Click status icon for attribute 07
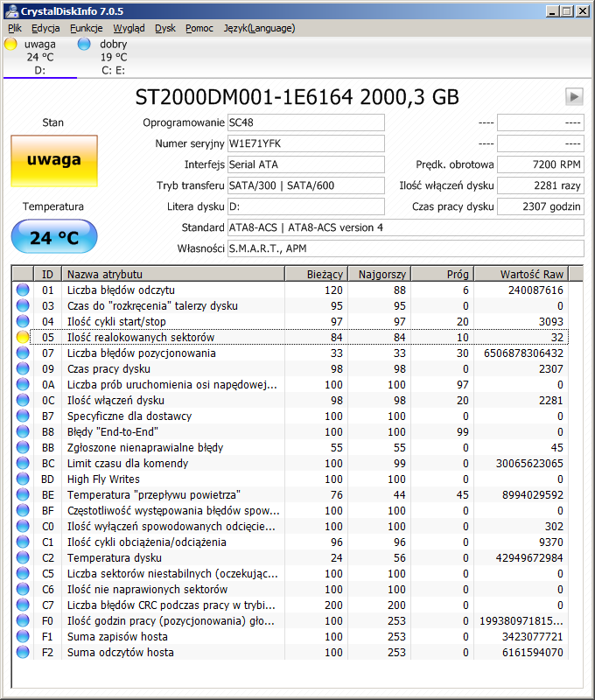Image resolution: width=595 pixels, height=700 pixels. tap(23, 353)
